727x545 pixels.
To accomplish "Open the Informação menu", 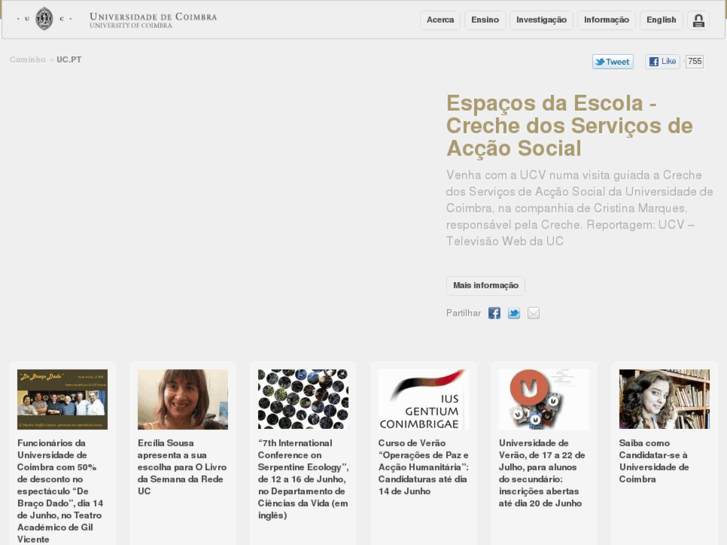I will 606,20.
